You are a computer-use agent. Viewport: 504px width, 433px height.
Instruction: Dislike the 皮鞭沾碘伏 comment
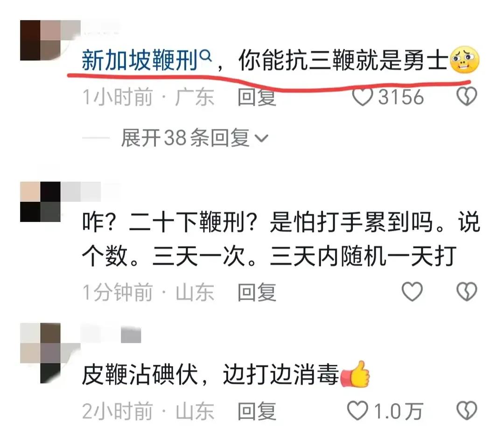point(467,411)
